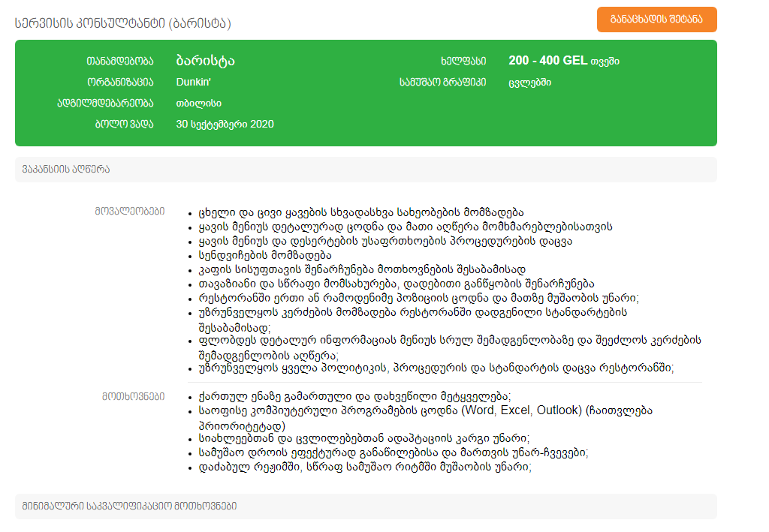Click bullet starting უზრუნველყოს ყველა პოლიტიკის
Image resolution: width=769 pixels, height=532 pixels.
click(436, 368)
